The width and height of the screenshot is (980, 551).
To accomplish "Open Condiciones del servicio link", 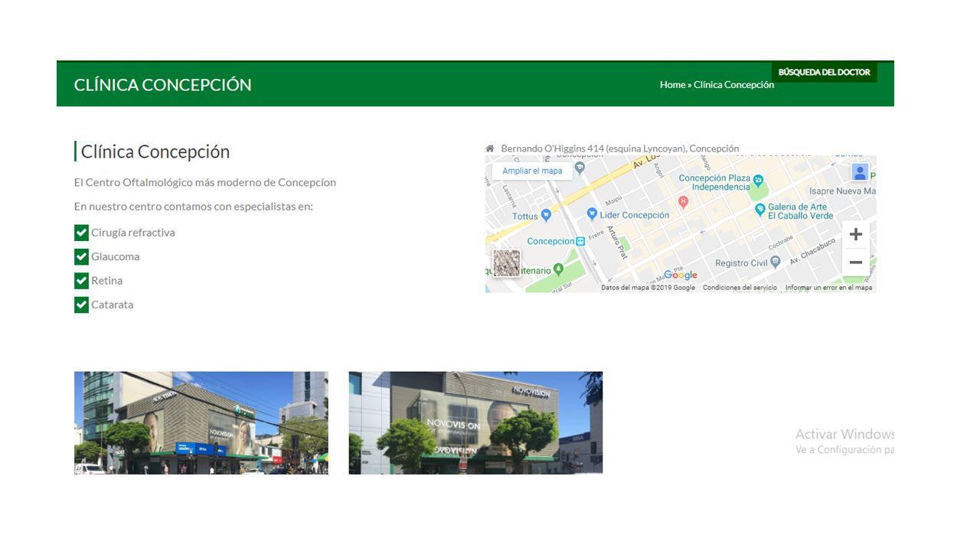I will (740, 288).
